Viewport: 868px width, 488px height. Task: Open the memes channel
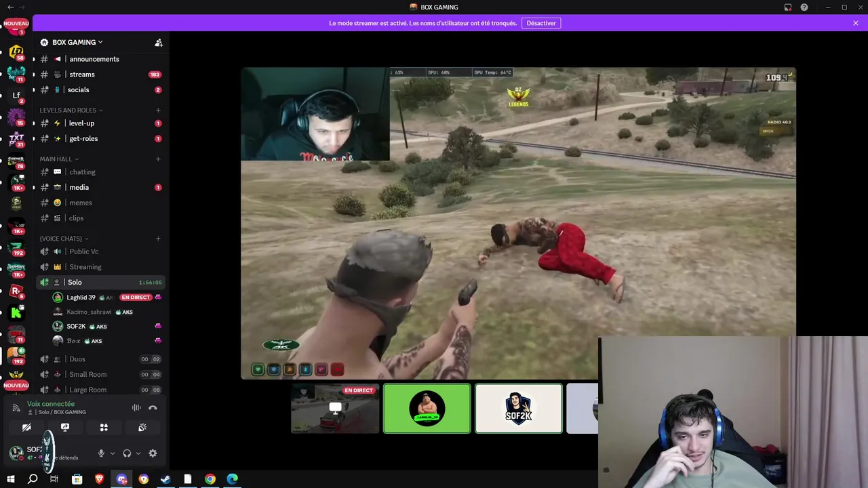point(100,203)
